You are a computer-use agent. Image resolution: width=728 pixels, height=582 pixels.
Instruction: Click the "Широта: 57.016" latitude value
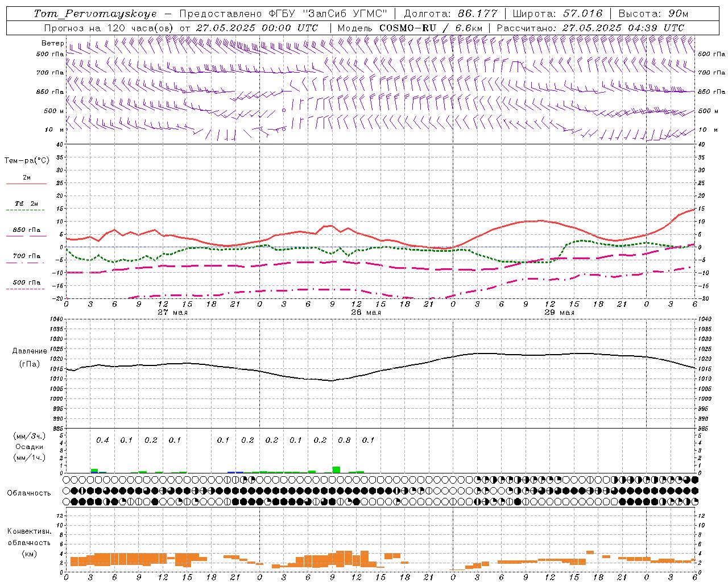coord(557,14)
